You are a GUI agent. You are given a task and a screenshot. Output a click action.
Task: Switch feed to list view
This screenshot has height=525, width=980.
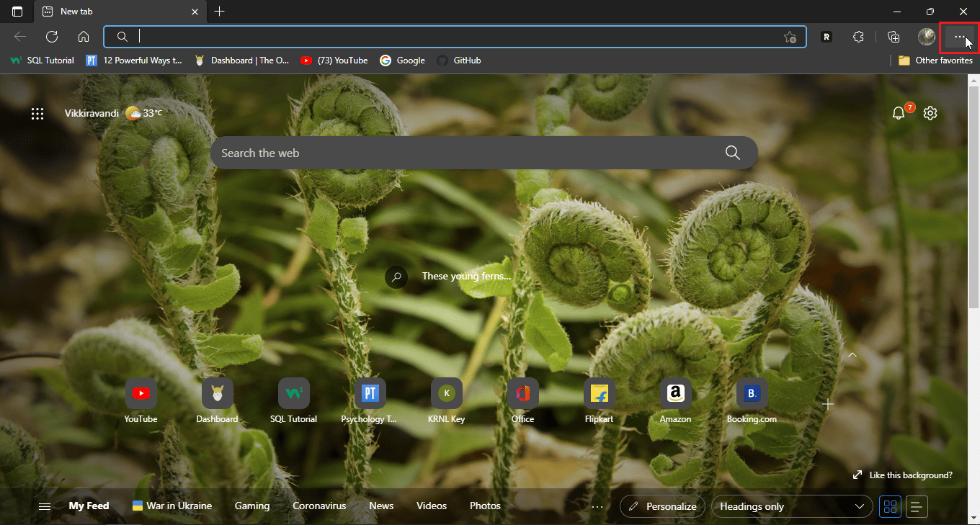(x=917, y=506)
